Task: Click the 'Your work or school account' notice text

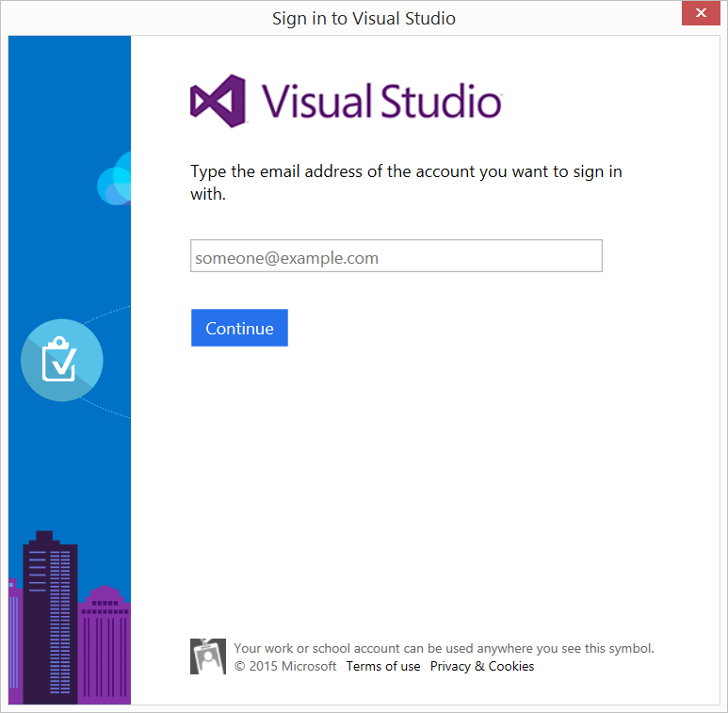Action: point(444,648)
